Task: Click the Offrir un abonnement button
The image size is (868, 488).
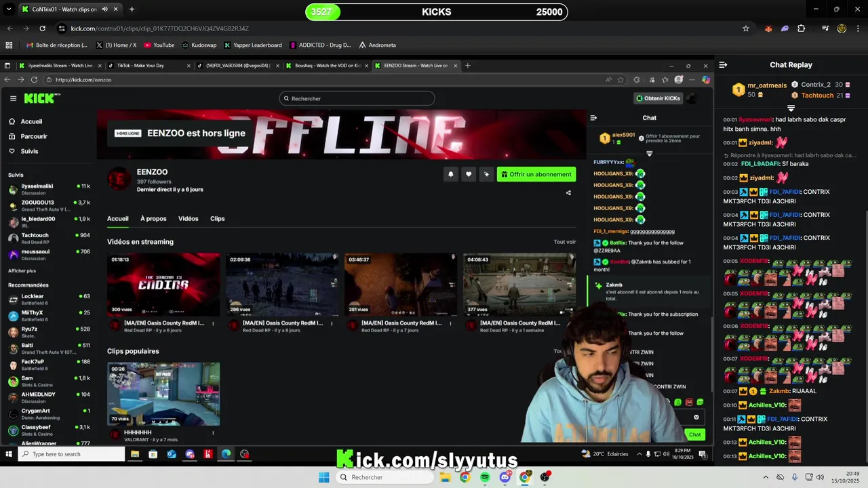Action: click(536, 174)
